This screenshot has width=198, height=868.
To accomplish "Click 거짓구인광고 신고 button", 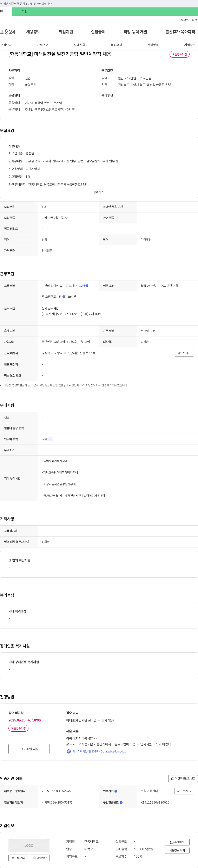I will (183, 778).
